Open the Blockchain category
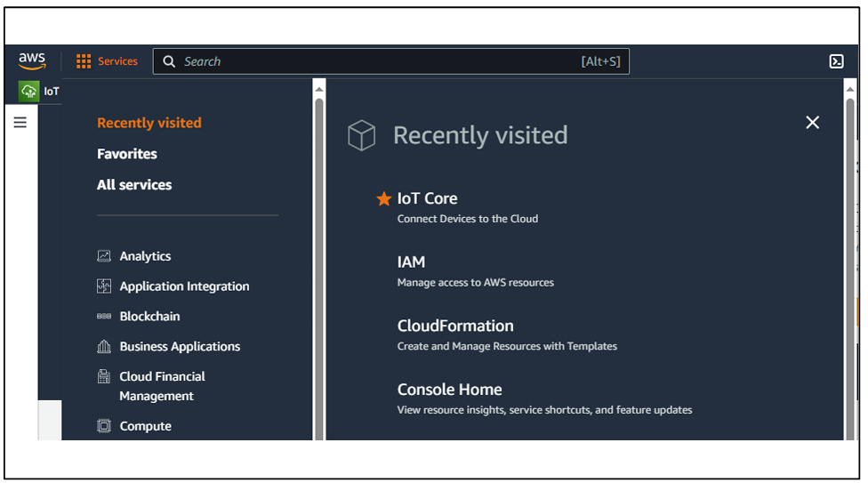 pyautogui.click(x=149, y=317)
